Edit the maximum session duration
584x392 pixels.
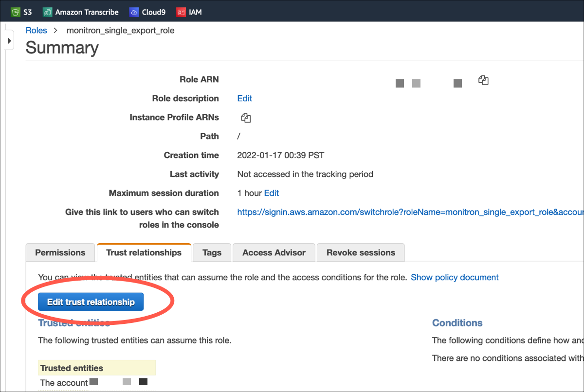[x=272, y=193]
